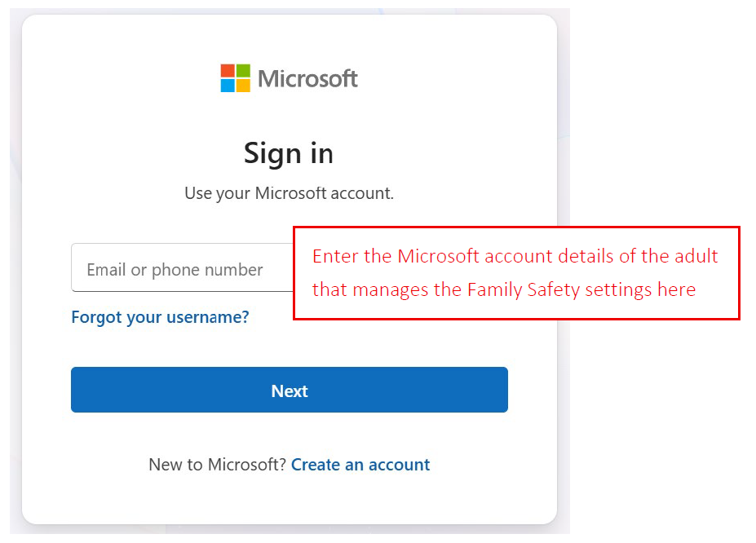
Task: Focus the Email or phone number field
Action: (181, 268)
